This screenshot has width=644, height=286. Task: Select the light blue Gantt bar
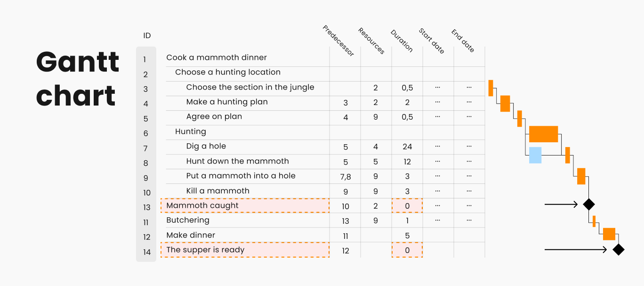click(535, 155)
